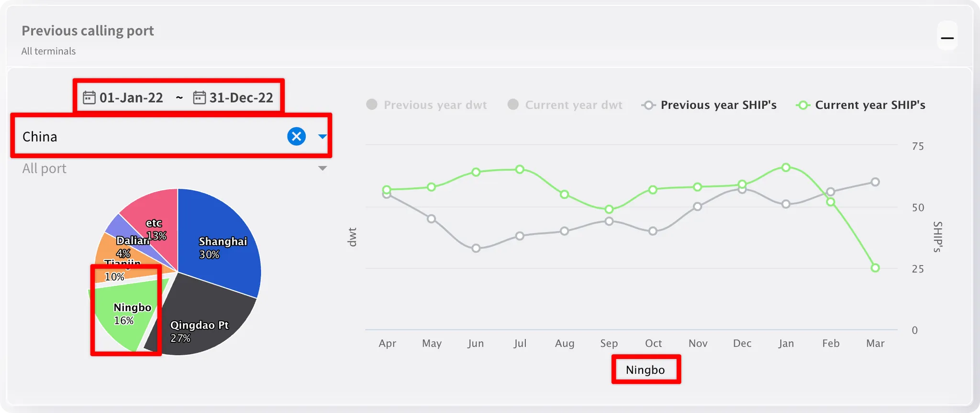Toggle Current year SHIP's legend series
The height and width of the screenshot is (413, 980).
[860, 105]
